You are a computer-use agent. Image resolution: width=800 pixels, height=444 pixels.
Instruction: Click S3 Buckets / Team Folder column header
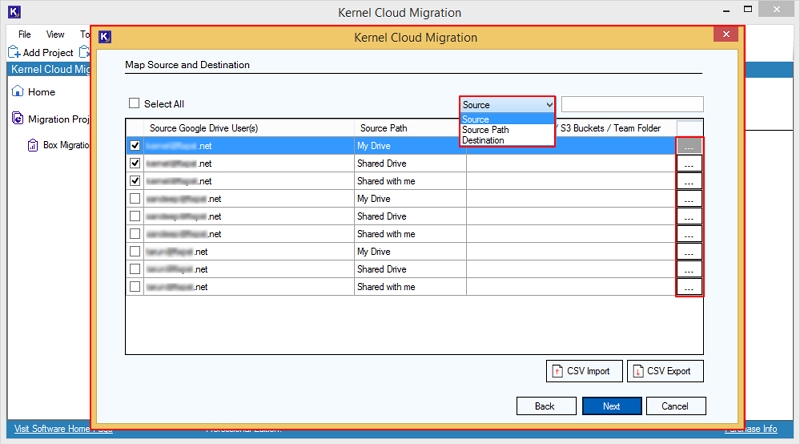(610, 128)
